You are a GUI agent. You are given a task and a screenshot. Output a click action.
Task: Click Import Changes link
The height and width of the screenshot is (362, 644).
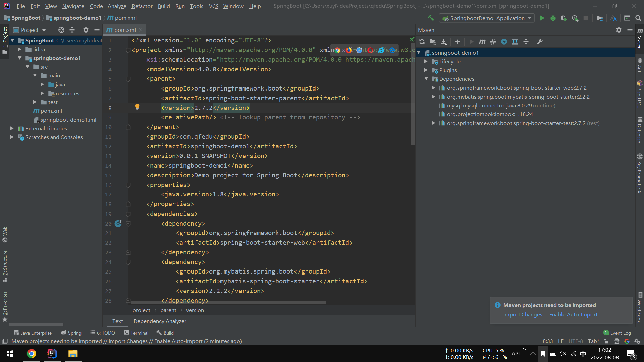click(x=523, y=314)
